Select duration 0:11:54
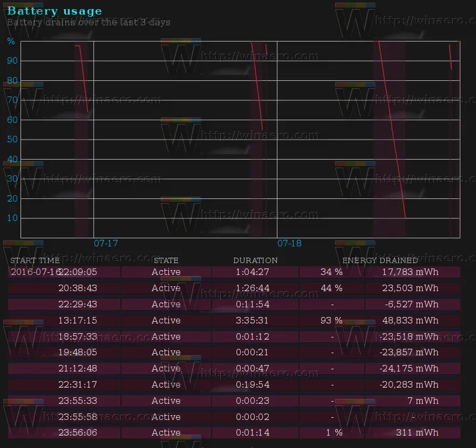This screenshot has width=476, height=448. pos(253,304)
